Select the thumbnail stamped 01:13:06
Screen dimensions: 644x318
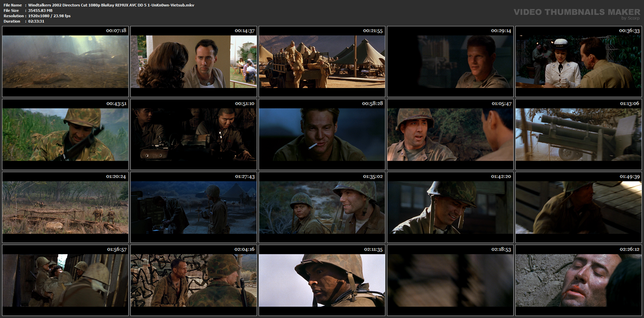click(x=579, y=134)
